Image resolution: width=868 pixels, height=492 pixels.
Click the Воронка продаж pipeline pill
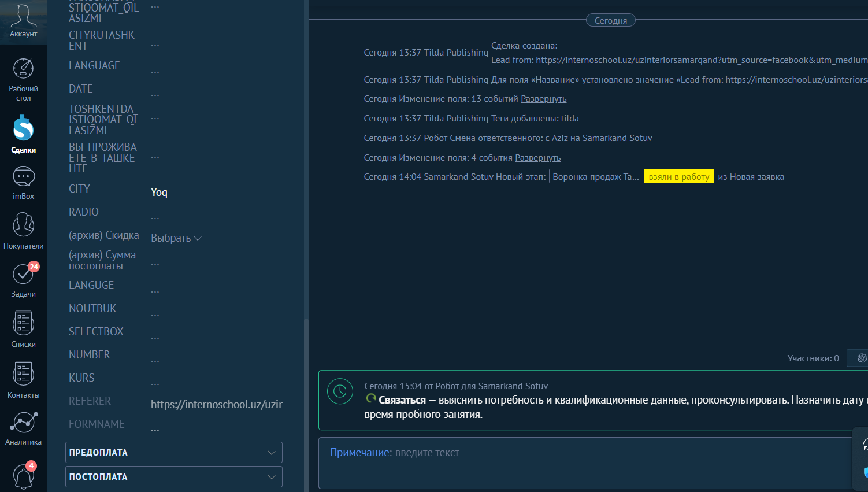[x=596, y=177]
